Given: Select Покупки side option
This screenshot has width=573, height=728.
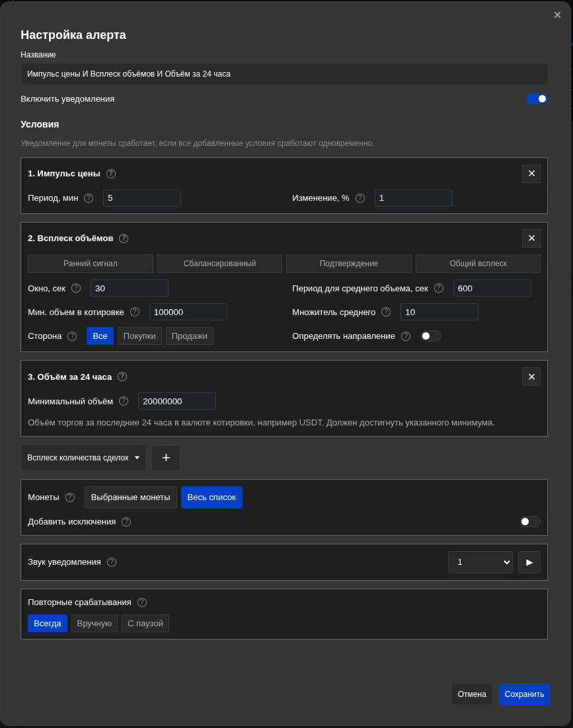Looking at the screenshot, I should click(139, 336).
